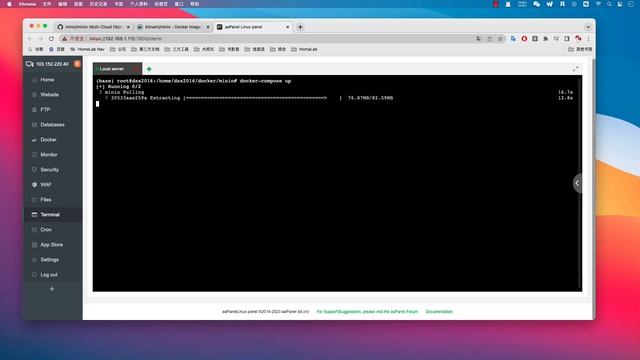Open panel Settings in sidebar
Image resolution: width=640 pixels, height=360 pixels.
[x=52, y=260]
